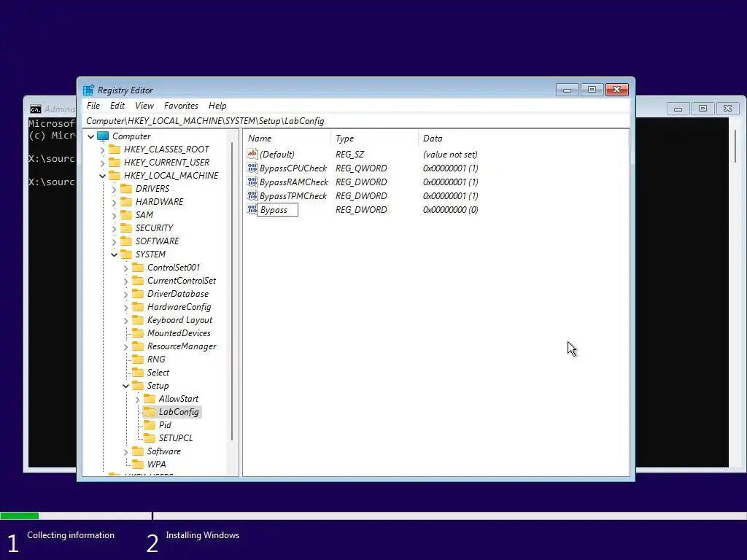This screenshot has height=560, width=747.
Task: Click the (value not set) data cell
Action: (x=450, y=155)
